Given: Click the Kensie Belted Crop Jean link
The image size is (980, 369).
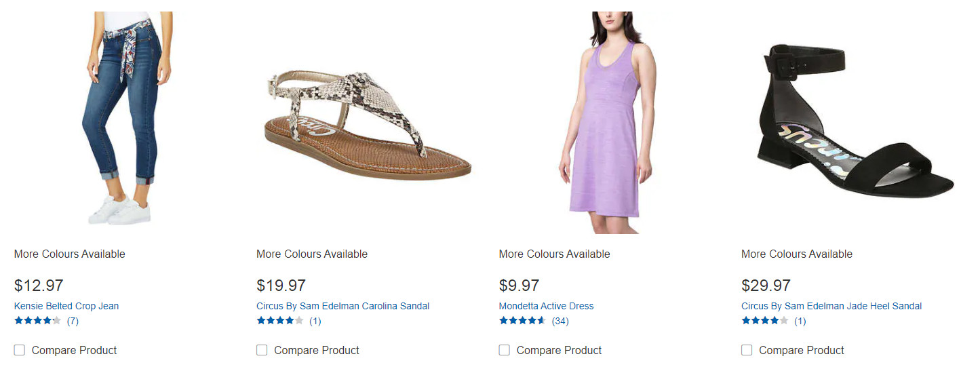Looking at the screenshot, I should click(66, 306).
